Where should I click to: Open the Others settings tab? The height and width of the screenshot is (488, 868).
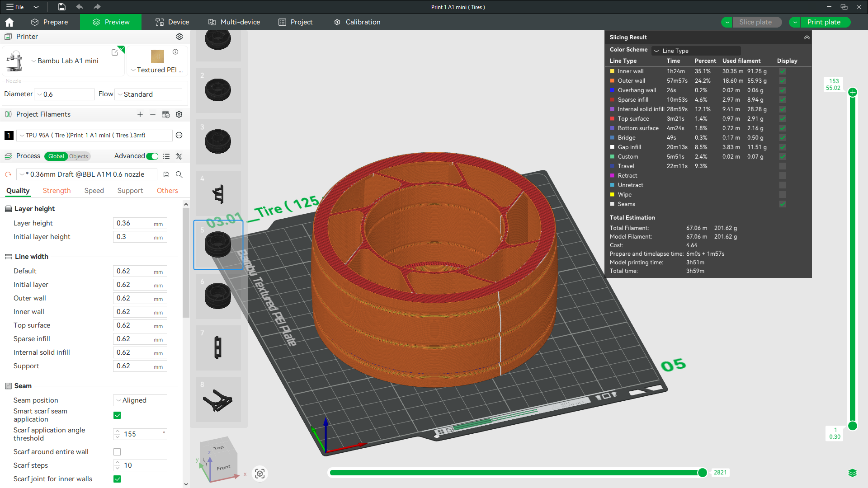click(x=167, y=191)
